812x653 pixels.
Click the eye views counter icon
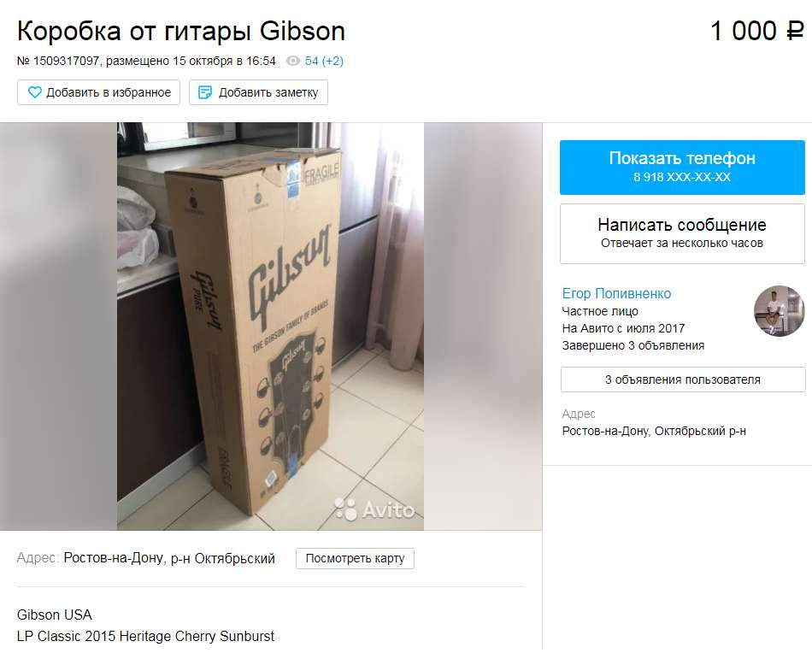(x=293, y=61)
